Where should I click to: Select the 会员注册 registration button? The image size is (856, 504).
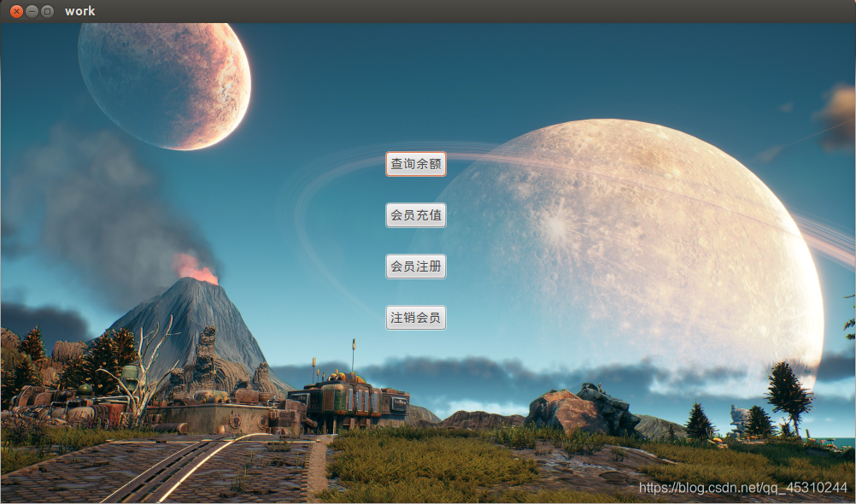(416, 267)
